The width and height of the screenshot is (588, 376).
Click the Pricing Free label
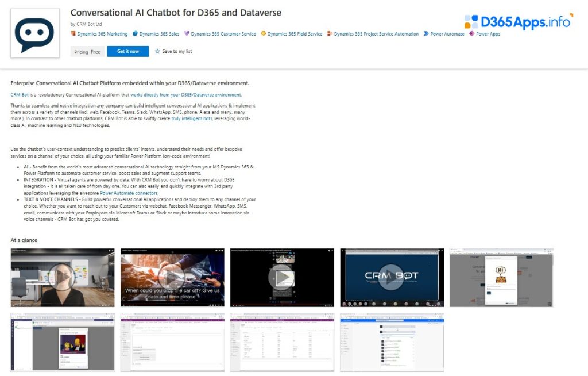tap(87, 52)
